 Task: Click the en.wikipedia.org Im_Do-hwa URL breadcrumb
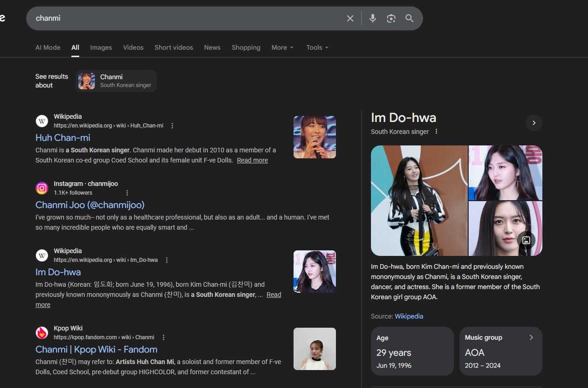(106, 260)
